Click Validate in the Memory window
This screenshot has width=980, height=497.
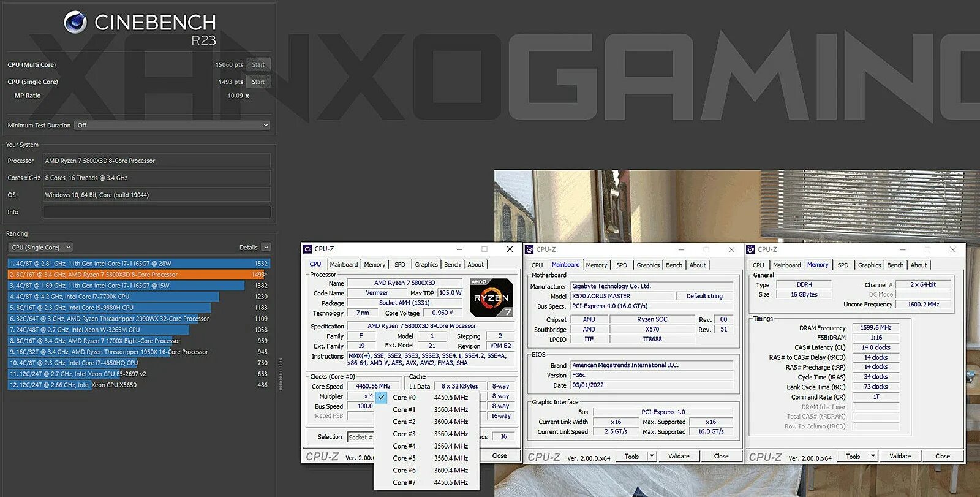pyautogui.click(x=900, y=456)
